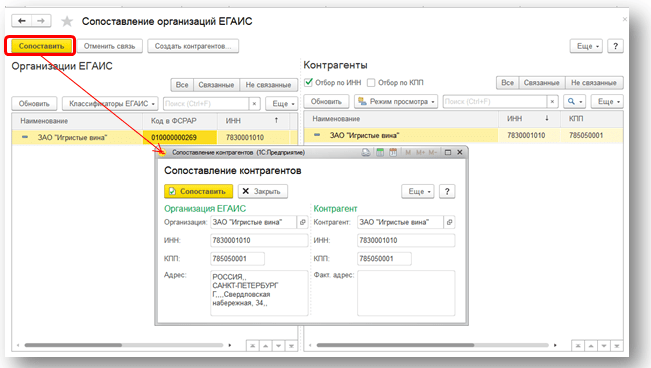Click the back arrow navigation button
The width and height of the screenshot is (651, 368).
22,21
